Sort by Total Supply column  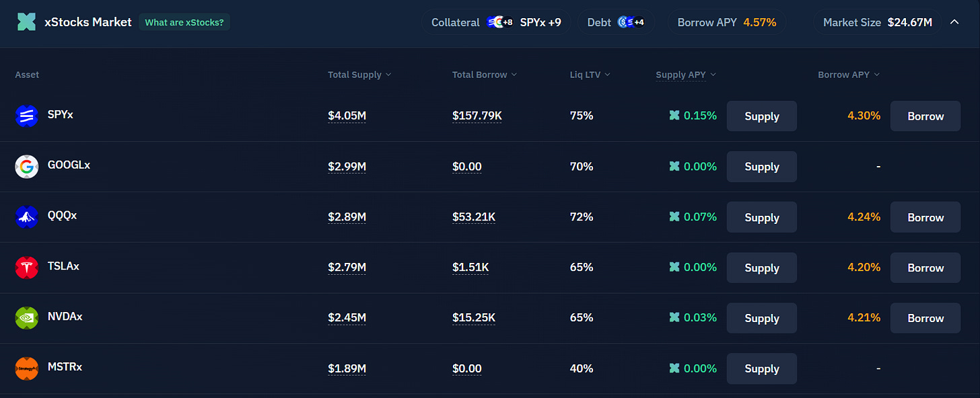[359, 75]
